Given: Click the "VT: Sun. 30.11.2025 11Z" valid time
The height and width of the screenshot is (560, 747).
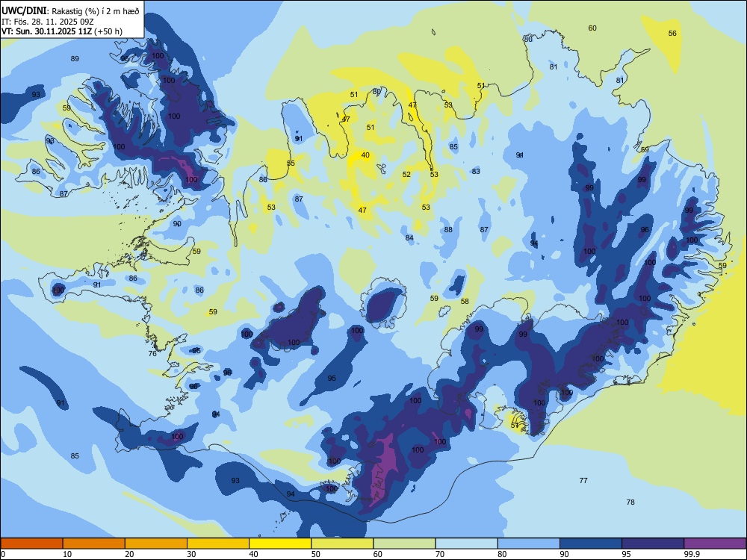Looking at the screenshot, I should click(x=46, y=31).
